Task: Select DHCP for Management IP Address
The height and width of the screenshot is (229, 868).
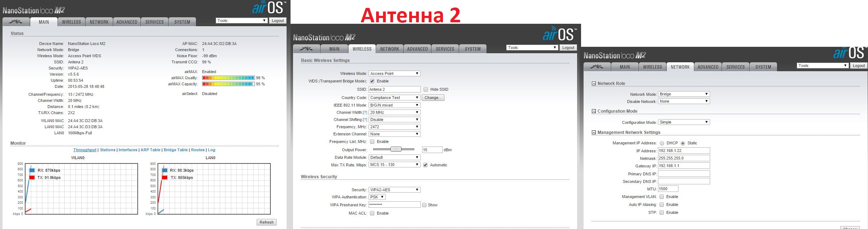Action: pos(662,143)
